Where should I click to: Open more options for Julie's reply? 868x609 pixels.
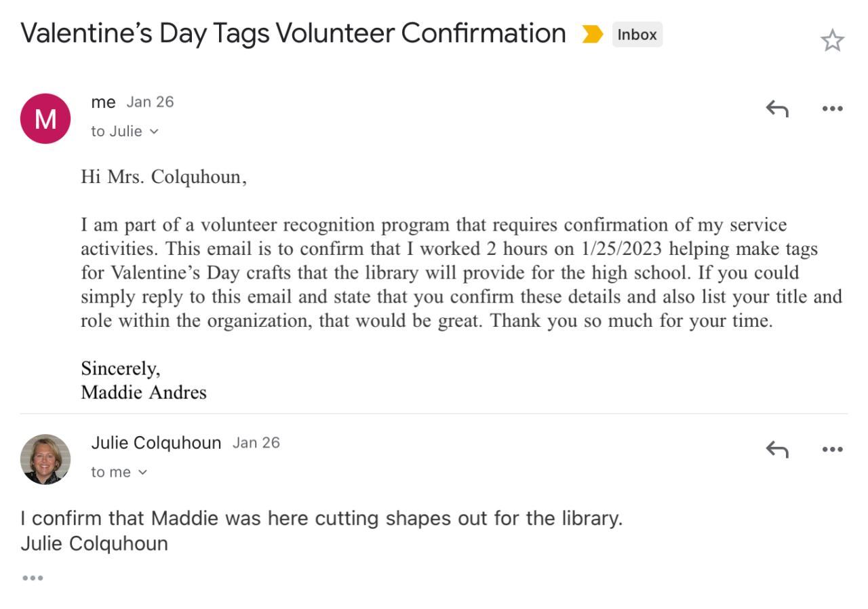coord(832,449)
